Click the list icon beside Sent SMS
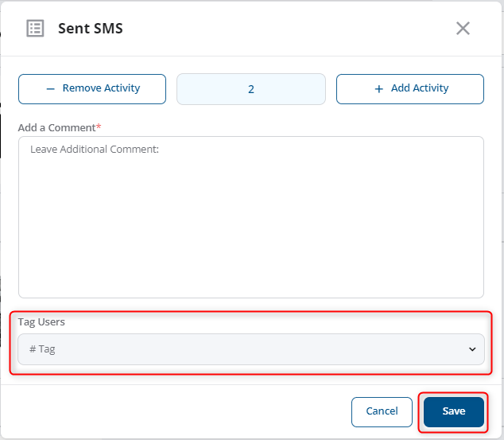This screenshot has width=504, height=440. [x=35, y=29]
